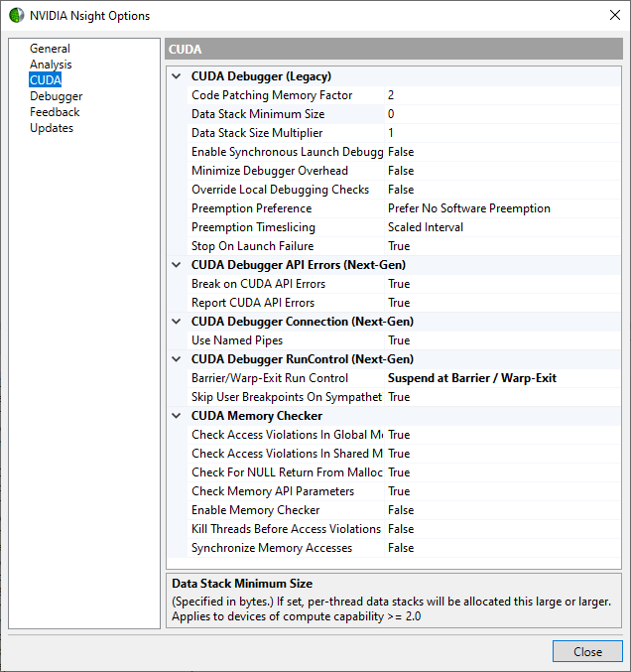Select Check Memory API Parameters True value

502,491
